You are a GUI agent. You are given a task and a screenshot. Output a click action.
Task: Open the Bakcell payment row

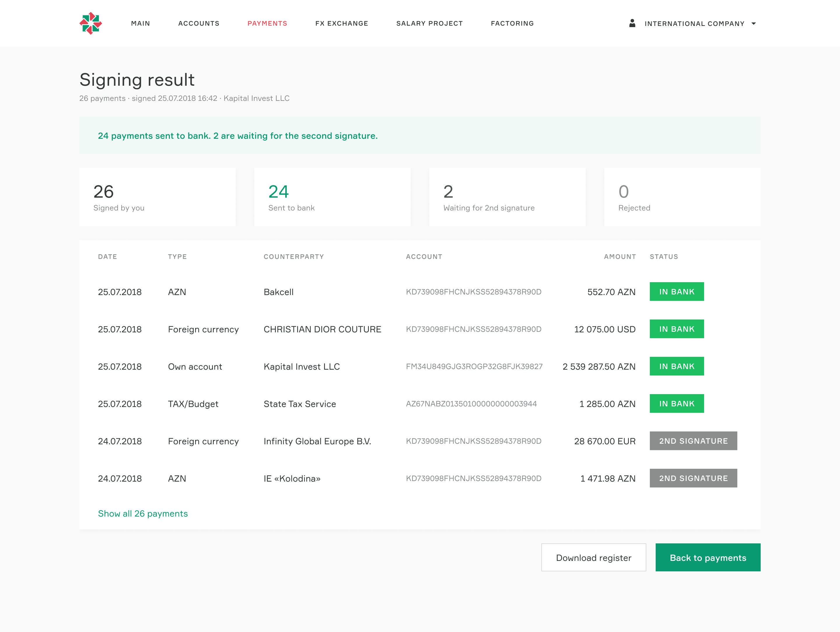[420, 292]
